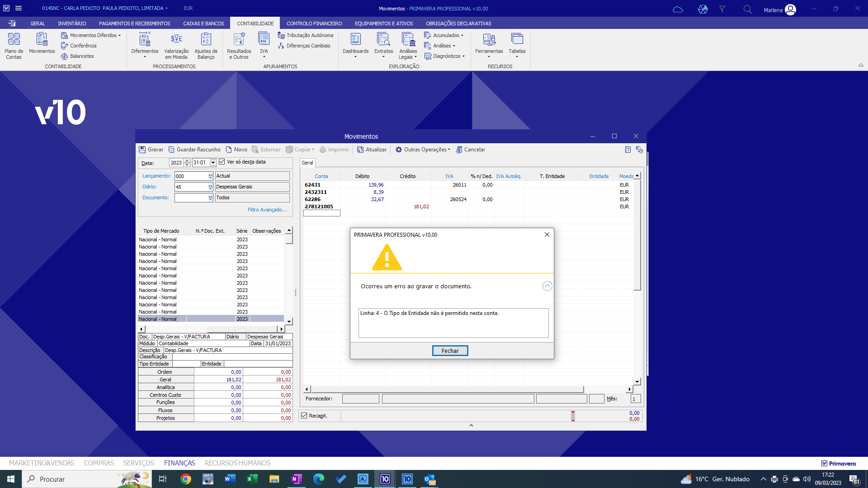Open Excel from the Windows taskbar
Viewport: 868px width, 488px height.
click(252, 479)
